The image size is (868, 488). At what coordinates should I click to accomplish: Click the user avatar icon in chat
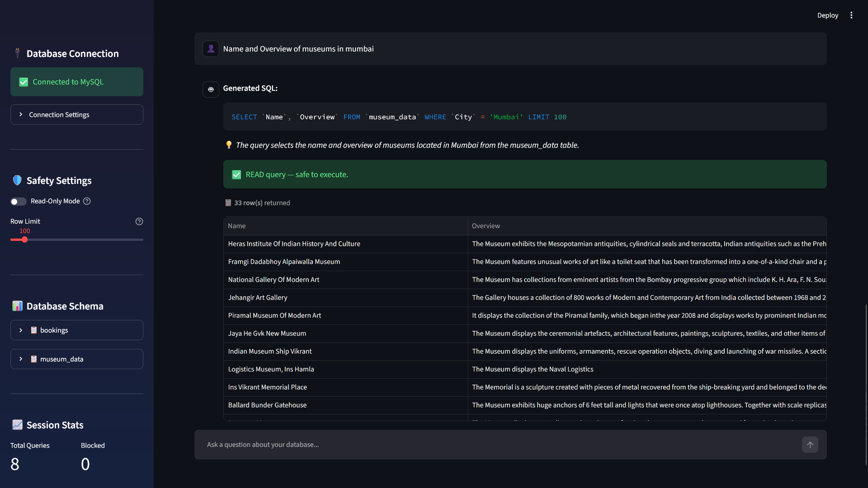(211, 49)
